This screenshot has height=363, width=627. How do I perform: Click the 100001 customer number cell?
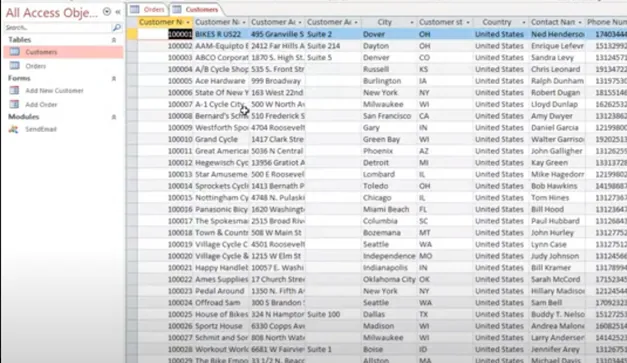pos(165,34)
